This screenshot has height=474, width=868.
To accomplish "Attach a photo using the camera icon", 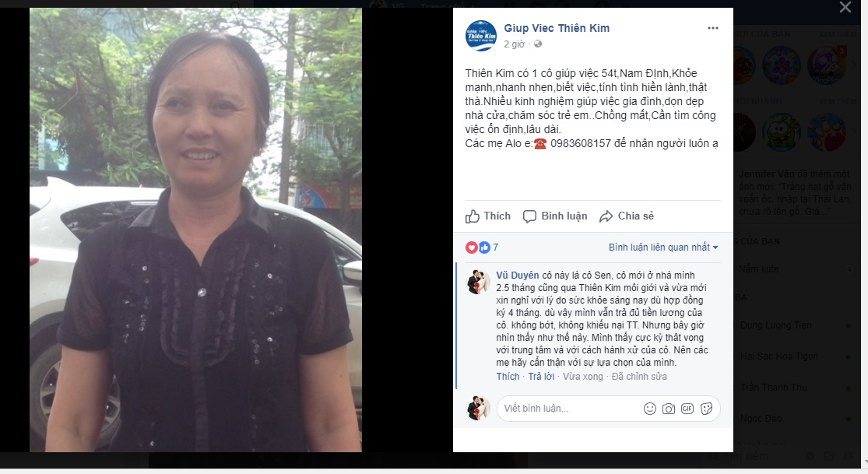I will (x=669, y=409).
